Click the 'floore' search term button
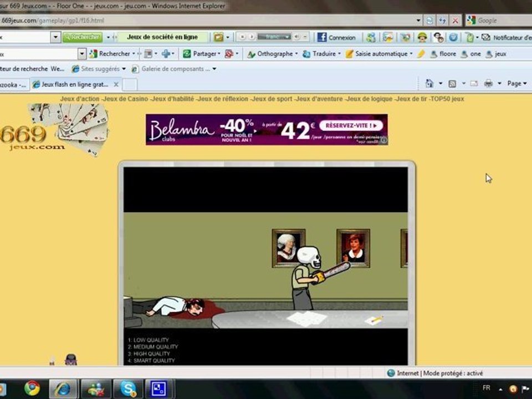532x399 pixels. pyautogui.click(x=443, y=54)
